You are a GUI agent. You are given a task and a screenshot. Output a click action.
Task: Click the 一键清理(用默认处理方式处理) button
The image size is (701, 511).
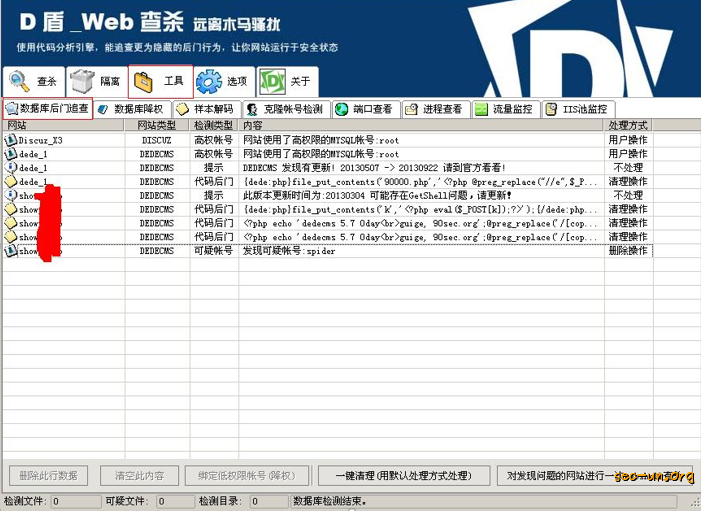[x=404, y=476]
